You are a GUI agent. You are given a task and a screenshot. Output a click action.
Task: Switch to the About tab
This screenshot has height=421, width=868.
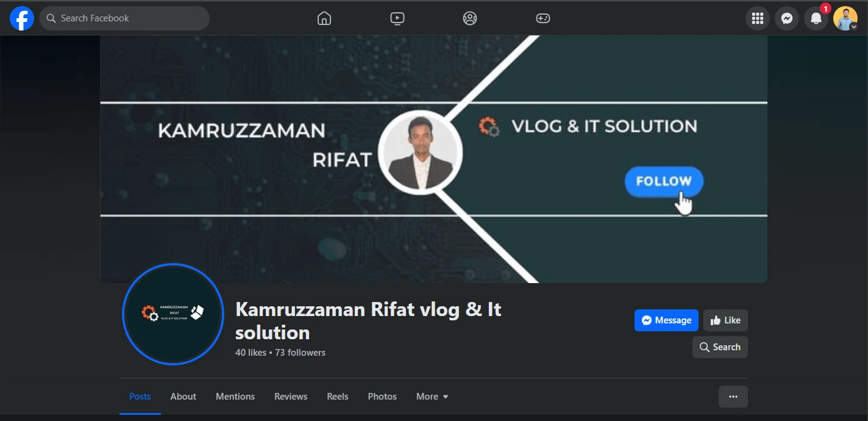pyautogui.click(x=183, y=397)
